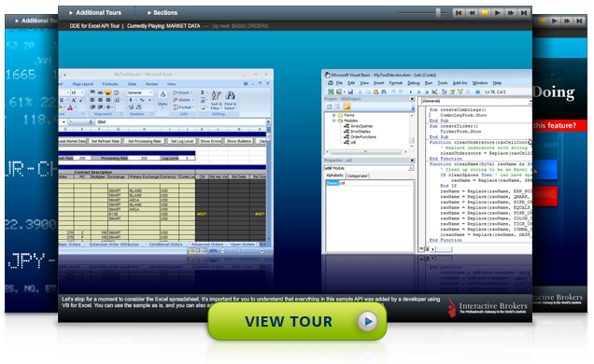Image resolution: width=594 pixels, height=364 pixels.
Task: Skip to end in front tour player
Action: click(524, 13)
